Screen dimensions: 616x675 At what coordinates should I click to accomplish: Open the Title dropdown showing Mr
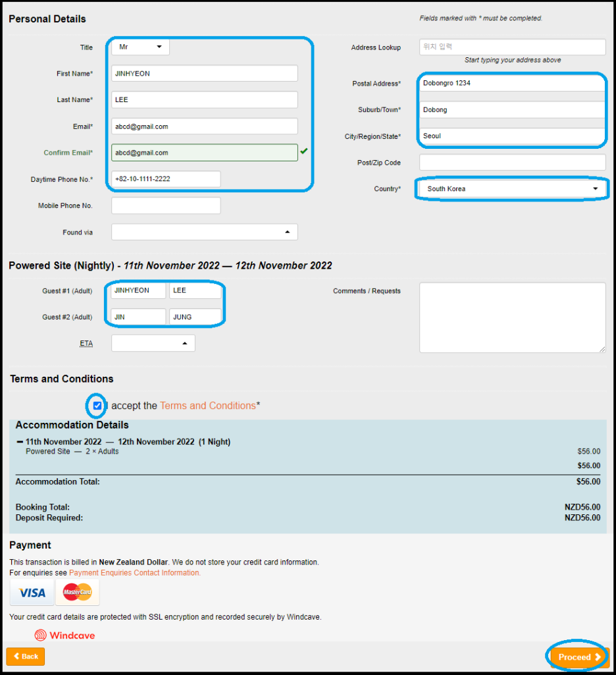click(140, 47)
